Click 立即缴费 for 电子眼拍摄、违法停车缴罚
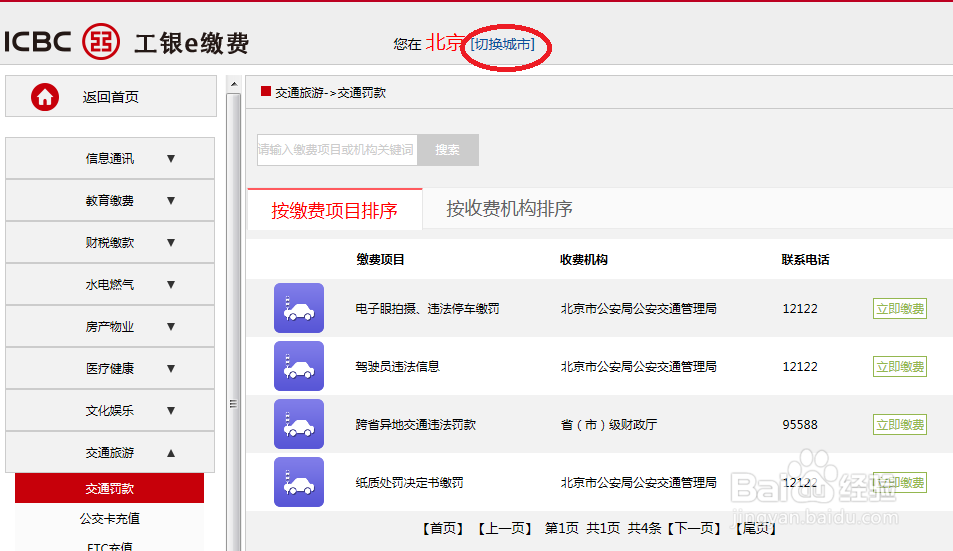This screenshot has height=551, width=953. point(900,309)
